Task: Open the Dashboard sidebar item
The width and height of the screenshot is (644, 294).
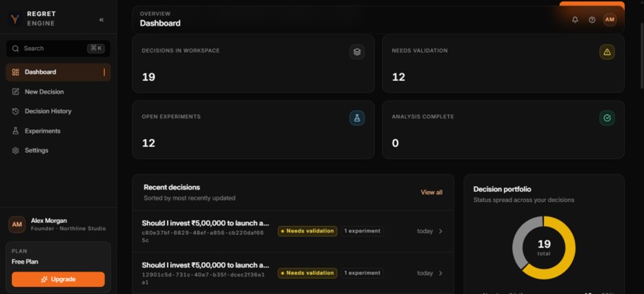Action: 58,72
